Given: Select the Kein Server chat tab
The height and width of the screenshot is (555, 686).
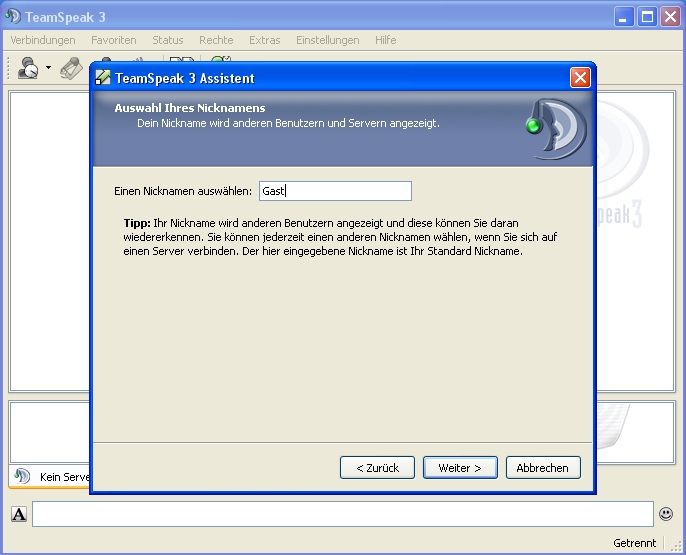Looking at the screenshot, I should pyautogui.click(x=49, y=476).
